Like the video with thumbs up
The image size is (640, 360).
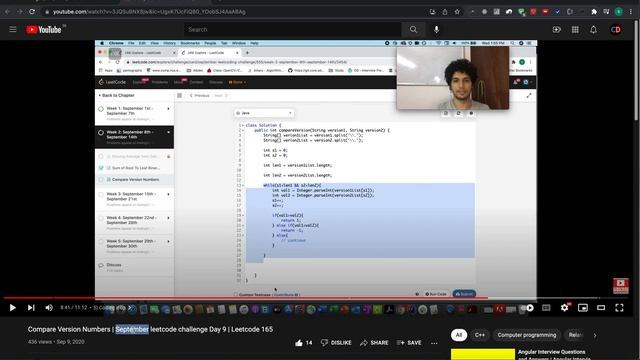(303, 343)
